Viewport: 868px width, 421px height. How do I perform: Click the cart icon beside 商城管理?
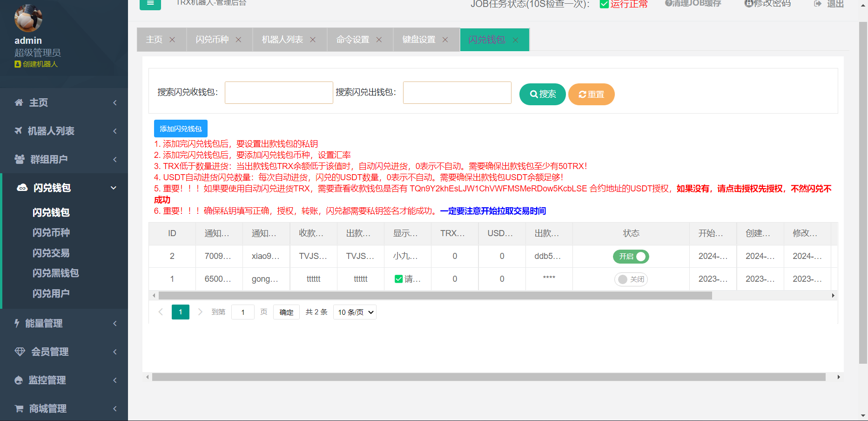coord(19,408)
